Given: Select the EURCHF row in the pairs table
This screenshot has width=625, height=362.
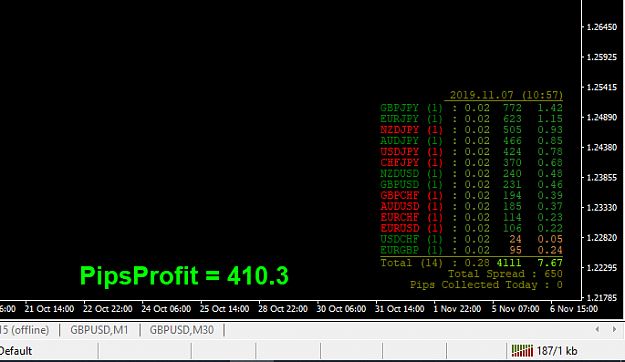Looking at the screenshot, I should 471,217.
